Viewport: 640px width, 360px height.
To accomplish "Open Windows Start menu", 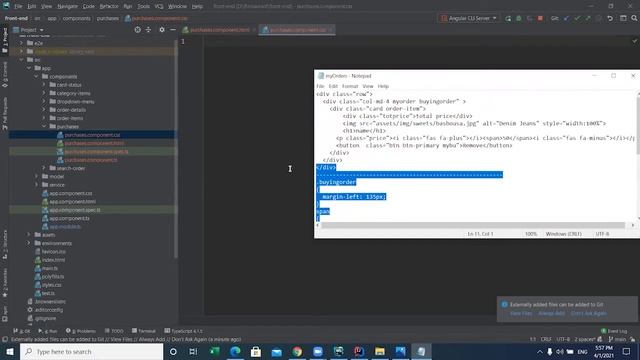I will pyautogui.click(x=10, y=351).
